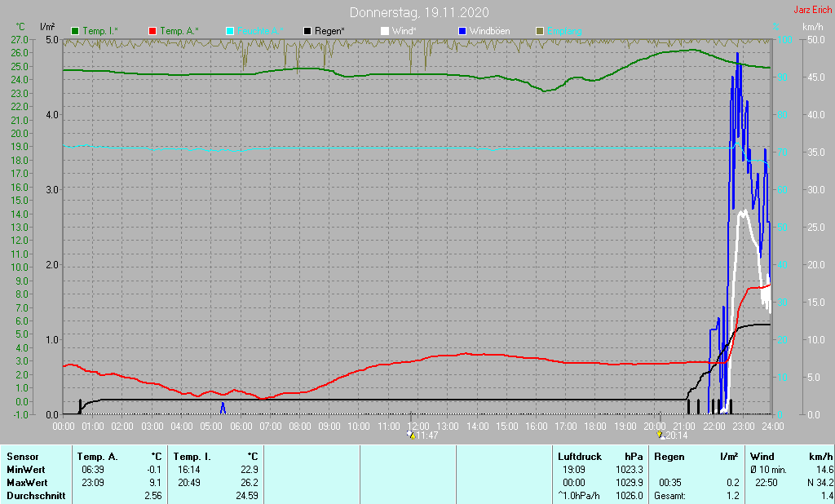Select the Wind column header in the table
The height and width of the screenshot is (504, 835).
762,457
